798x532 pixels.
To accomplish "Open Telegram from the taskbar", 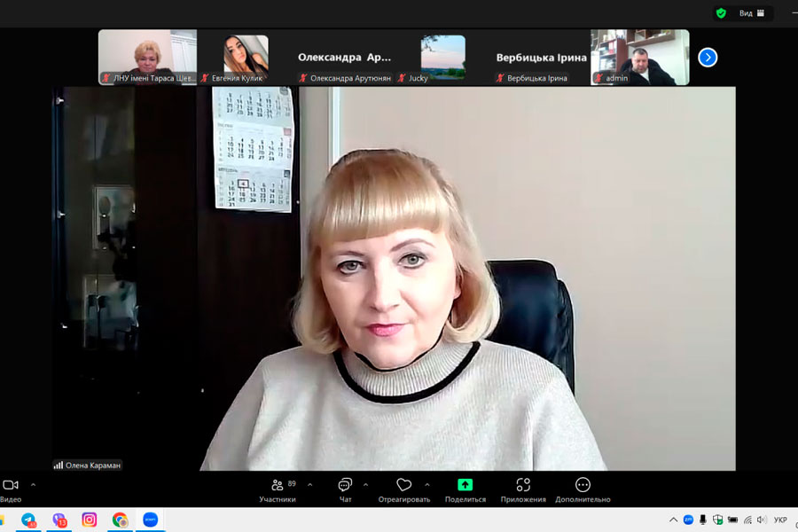I will point(28,520).
